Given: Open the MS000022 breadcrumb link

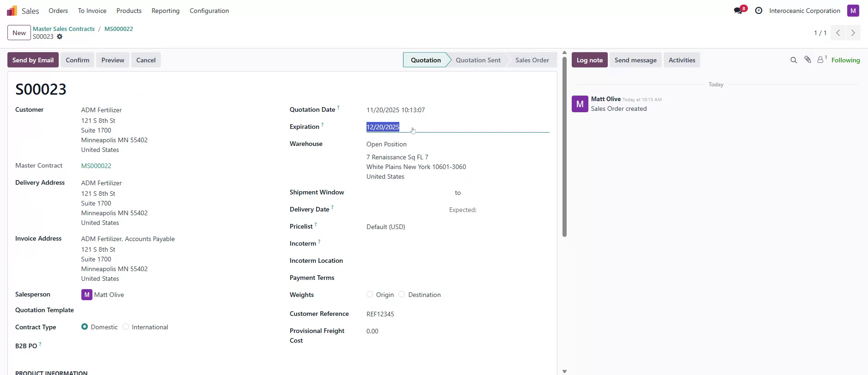Looking at the screenshot, I should click(119, 29).
